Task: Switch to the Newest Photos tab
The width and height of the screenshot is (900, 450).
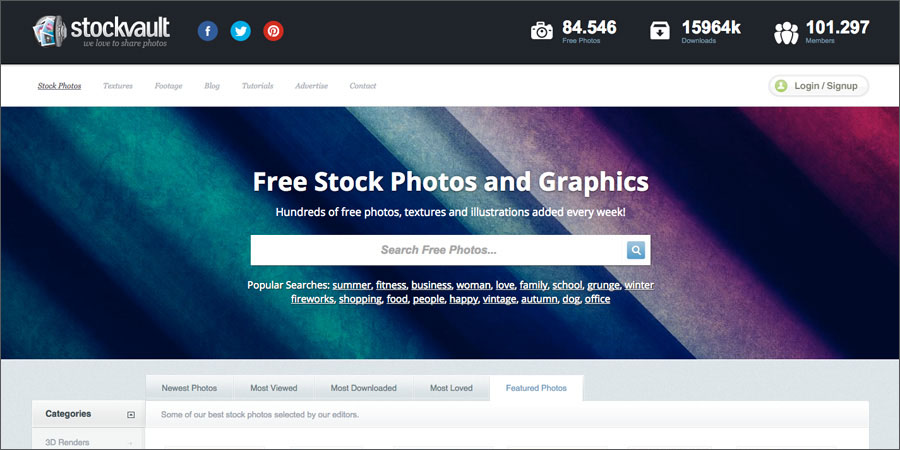Action: point(189,388)
